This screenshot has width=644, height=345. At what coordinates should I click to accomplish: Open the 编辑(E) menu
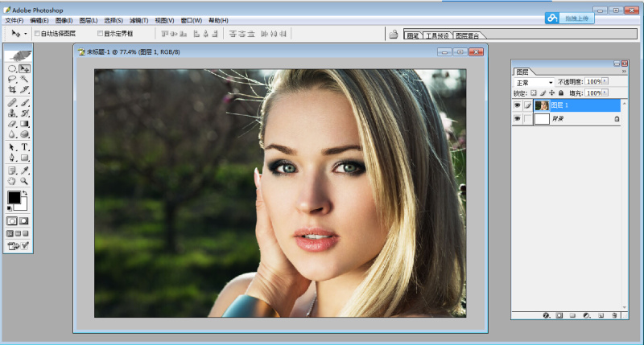[x=39, y=20]
